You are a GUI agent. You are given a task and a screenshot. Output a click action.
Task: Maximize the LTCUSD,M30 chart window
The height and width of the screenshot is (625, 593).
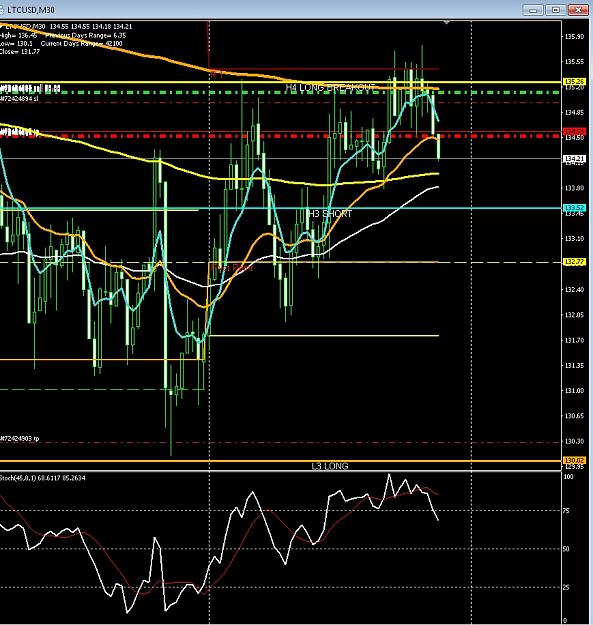click(556, 10)
